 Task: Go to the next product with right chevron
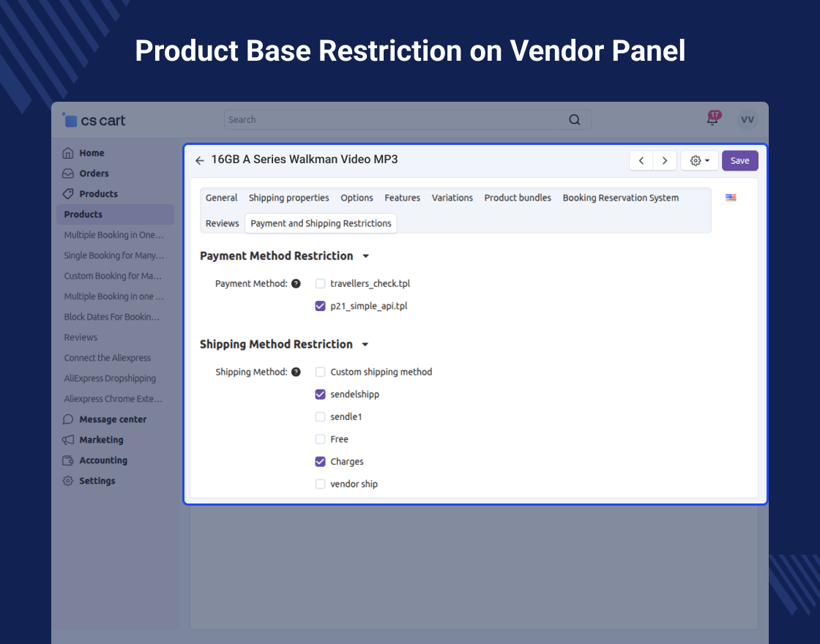(x=665, y=160)
